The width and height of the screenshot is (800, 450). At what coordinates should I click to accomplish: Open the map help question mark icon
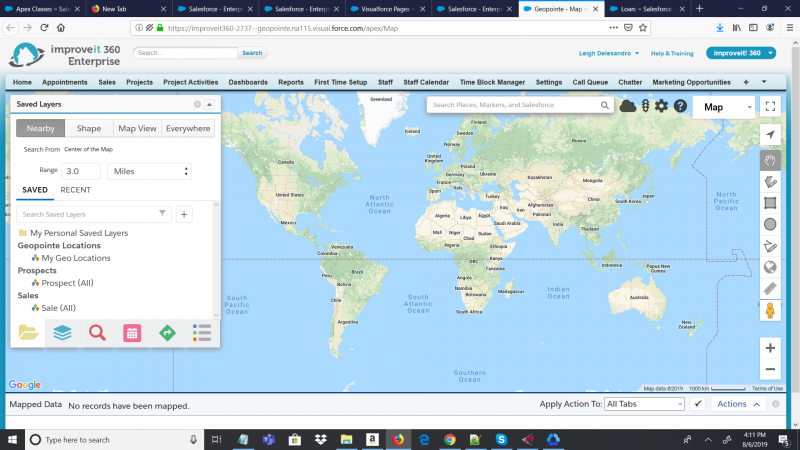coord(680,106)
